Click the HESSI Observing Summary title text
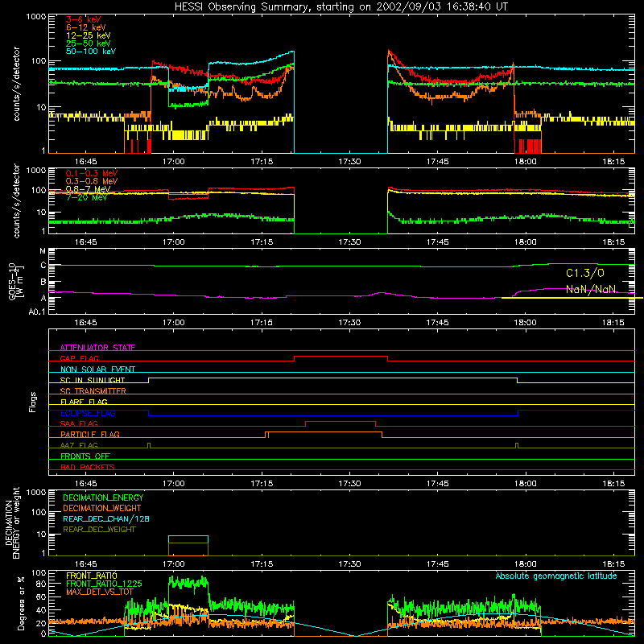 pyautogui.click(x=341, y=7)
